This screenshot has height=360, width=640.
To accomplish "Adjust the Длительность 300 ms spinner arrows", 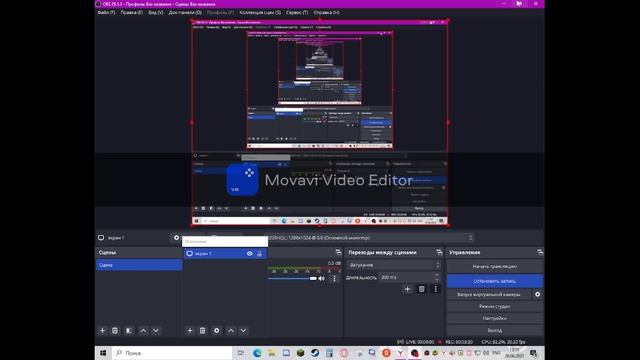I will (437, 277).
